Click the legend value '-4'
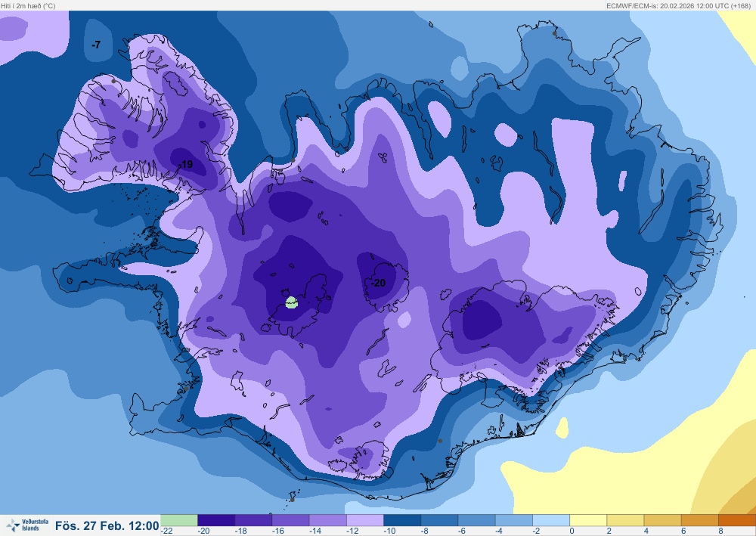 pos(499,531)
